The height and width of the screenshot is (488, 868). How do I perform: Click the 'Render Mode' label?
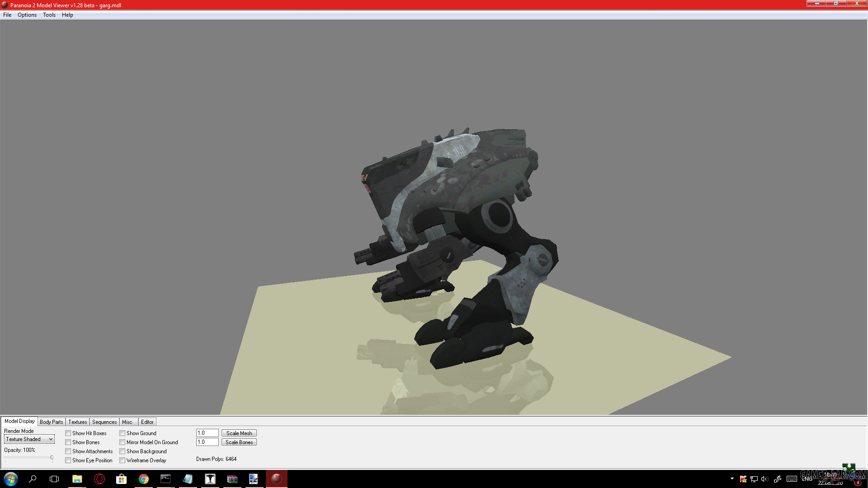[x=19, y=431]
